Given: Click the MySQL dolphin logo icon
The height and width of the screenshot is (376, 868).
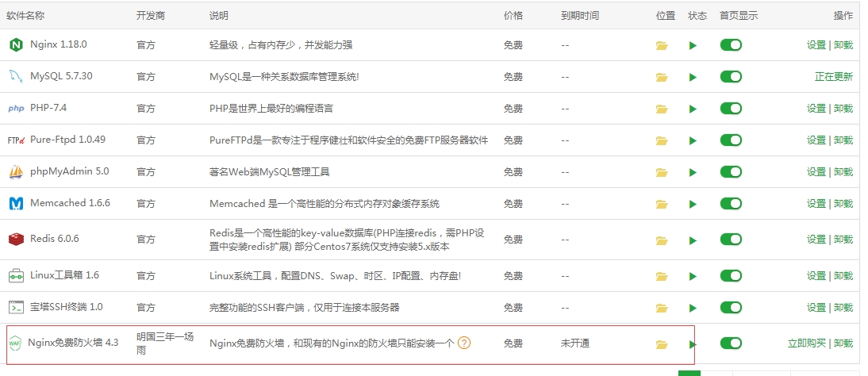Looking at the screenshot, I should [16, 76].
